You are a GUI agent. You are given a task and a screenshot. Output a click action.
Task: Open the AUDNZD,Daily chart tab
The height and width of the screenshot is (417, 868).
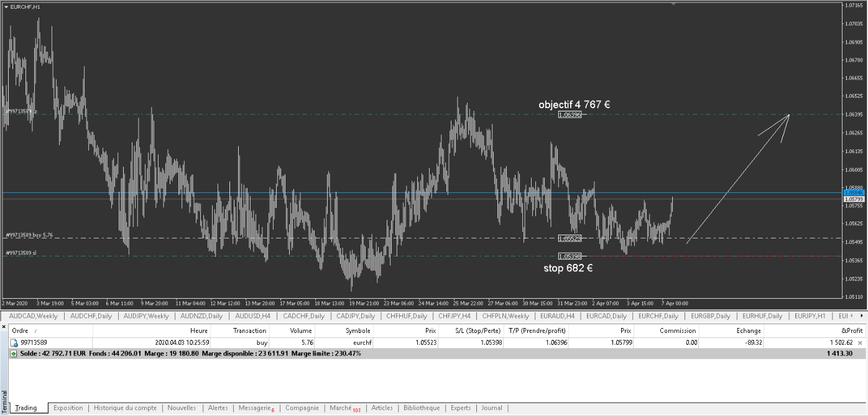point(201,316)
